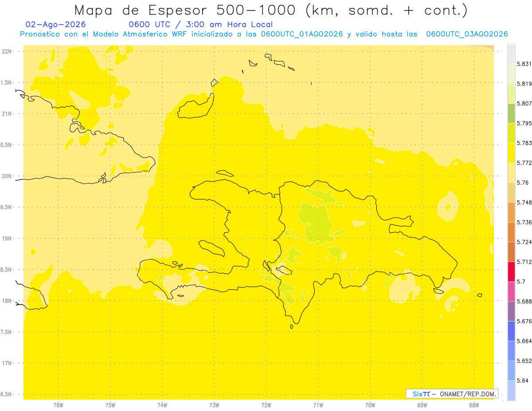Click the legend value '5.664'

pyautogui.click(x=524, y=341)
